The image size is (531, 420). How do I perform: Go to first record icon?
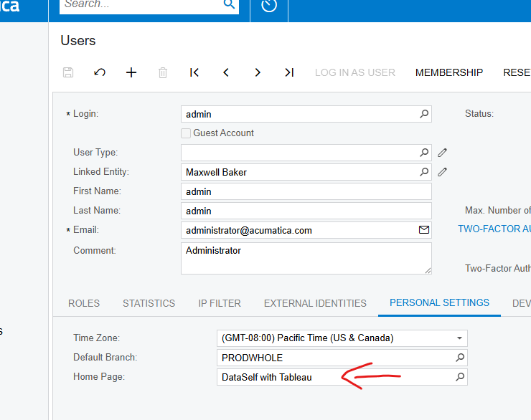194,72
